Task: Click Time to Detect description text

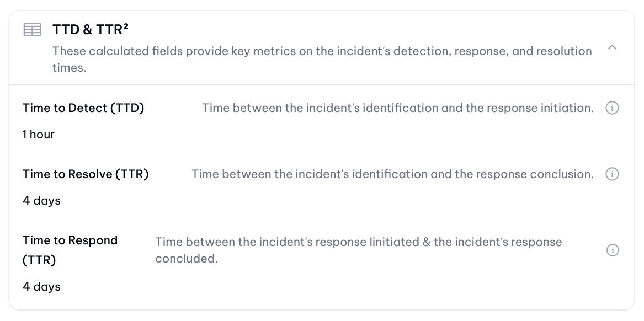Action: click(x=398, y=108)
